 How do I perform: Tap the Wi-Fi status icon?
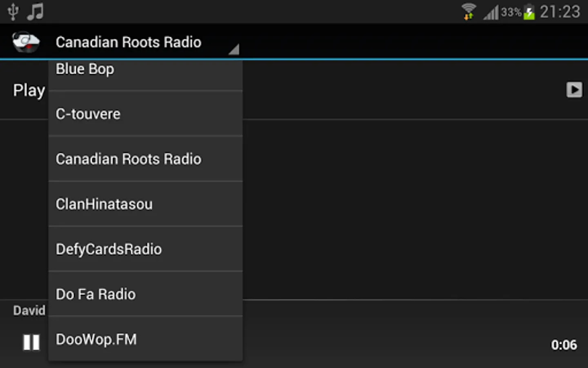[x=469, y=11]
